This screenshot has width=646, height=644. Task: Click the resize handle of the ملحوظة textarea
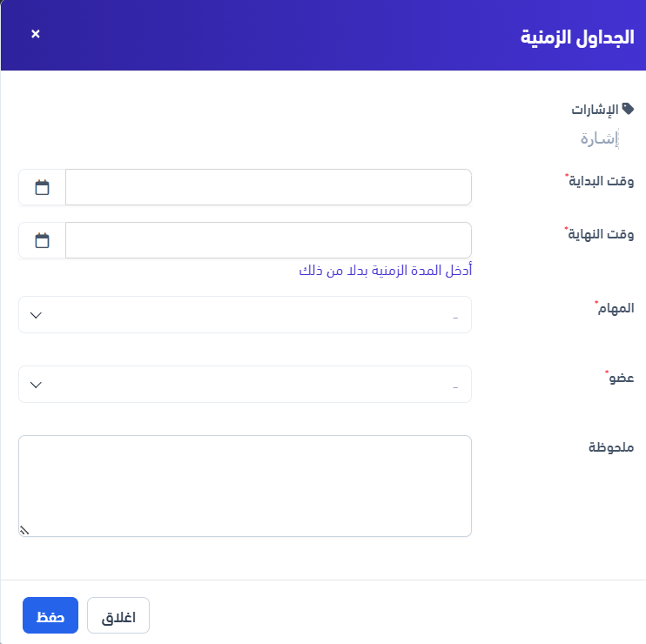24,529
